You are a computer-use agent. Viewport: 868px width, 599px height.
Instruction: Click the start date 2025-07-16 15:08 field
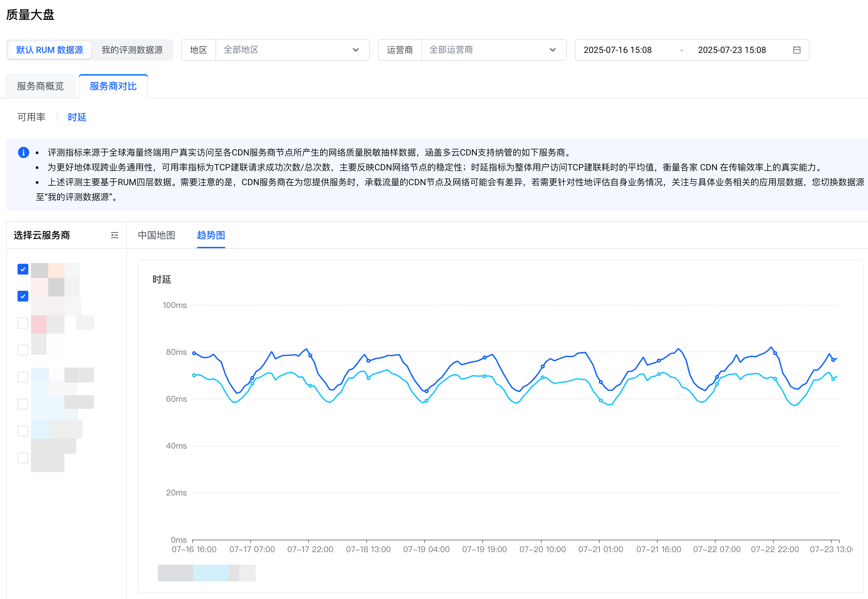tap(617, 50)
